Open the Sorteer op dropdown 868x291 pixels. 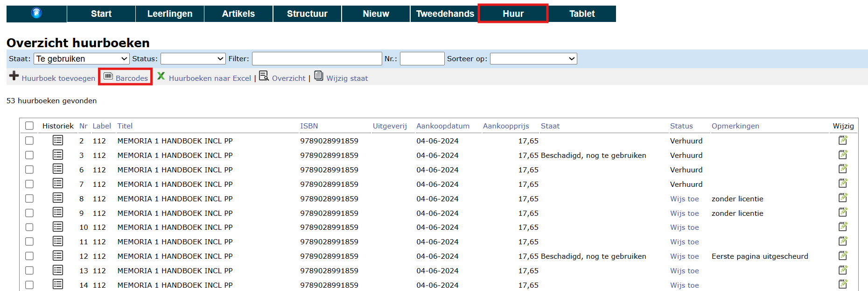(x=533, y=59)
